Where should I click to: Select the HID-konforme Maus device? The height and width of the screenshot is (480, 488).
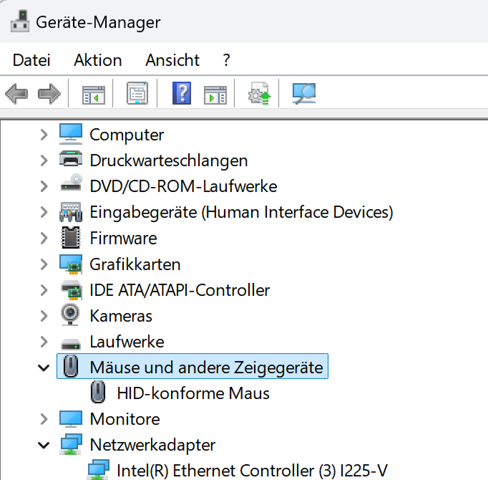[193, 393]
